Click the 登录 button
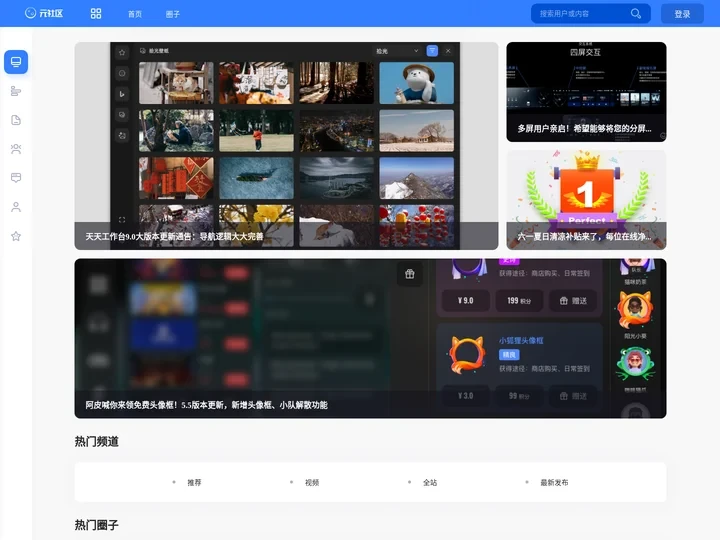720x540 pixels. click(682, 14)
